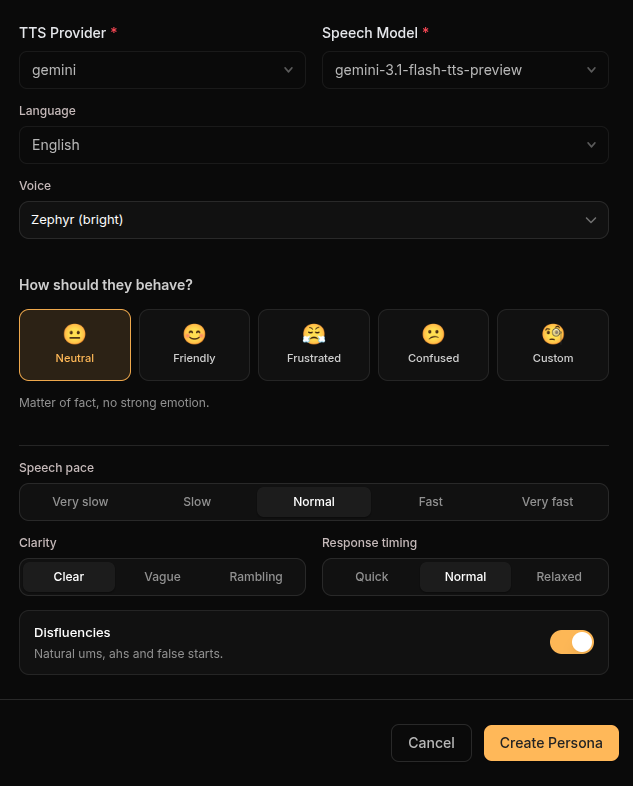This screenshot has width=633, height=786.
Task: Click the Language field chevron icon
Action: (591, 145)
